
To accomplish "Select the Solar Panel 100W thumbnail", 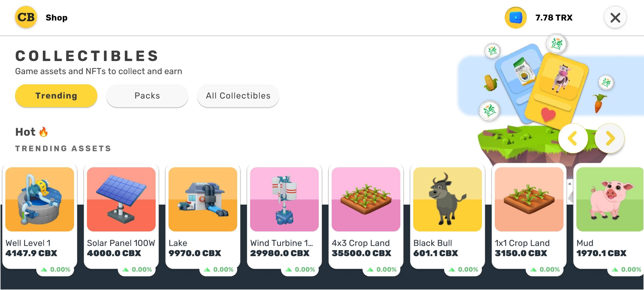I will 121,199.
